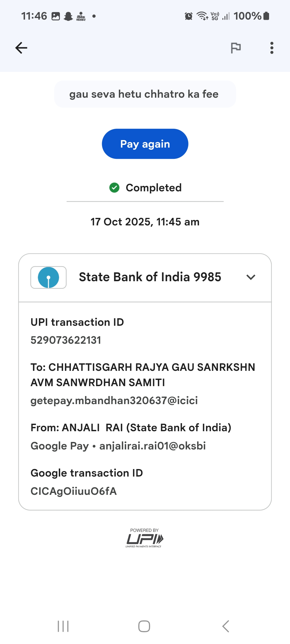Tap the green Completed checkmark icon
Viewport: 290px width, 644px height.
point(114,188)
